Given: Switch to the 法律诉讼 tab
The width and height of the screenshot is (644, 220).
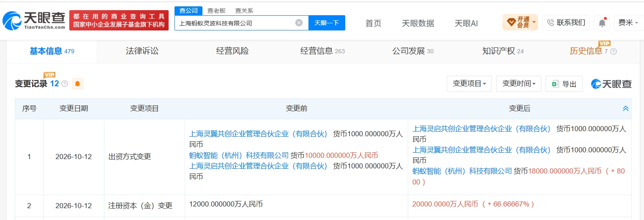Looking at the screenshot, I should (142, 51).
